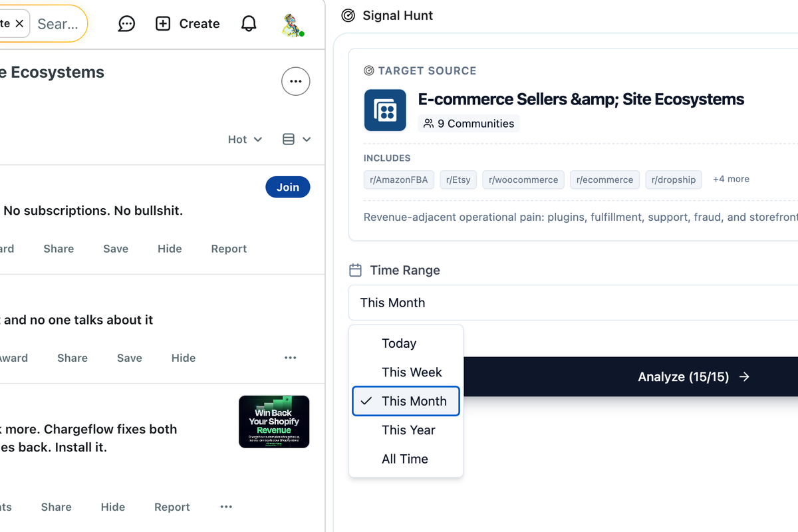This screenshot has height=532, width=798.
Task: Click the Signal Hunt target icon
Action: [348, 15]
